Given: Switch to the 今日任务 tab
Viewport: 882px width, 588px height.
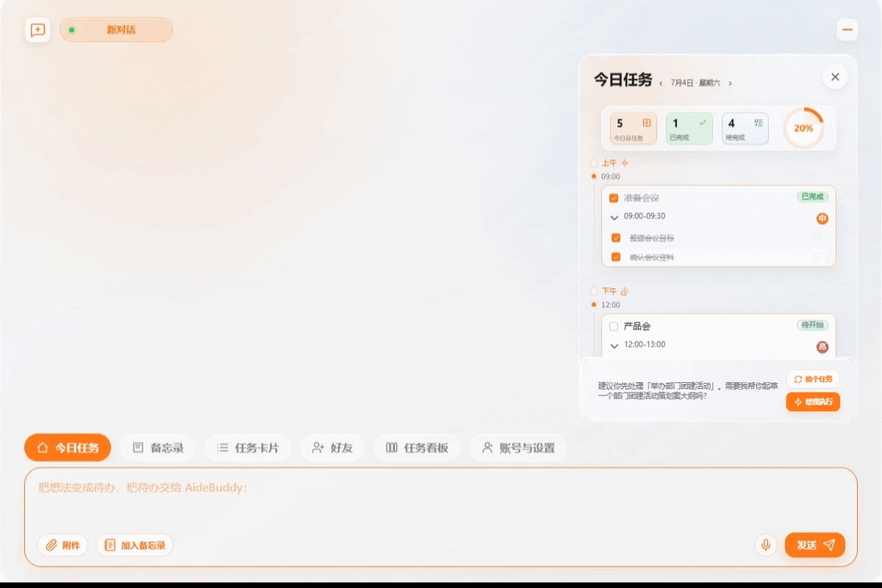Looking at the screenshot, I should coord(68,448).
